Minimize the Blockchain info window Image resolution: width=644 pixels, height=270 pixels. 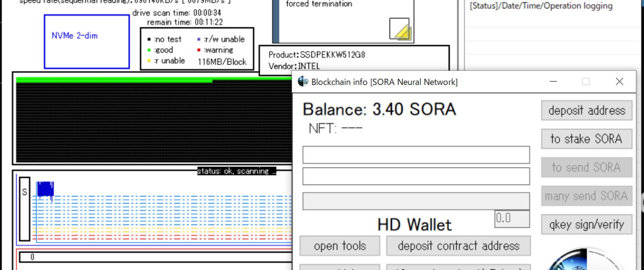pos(553,81)
